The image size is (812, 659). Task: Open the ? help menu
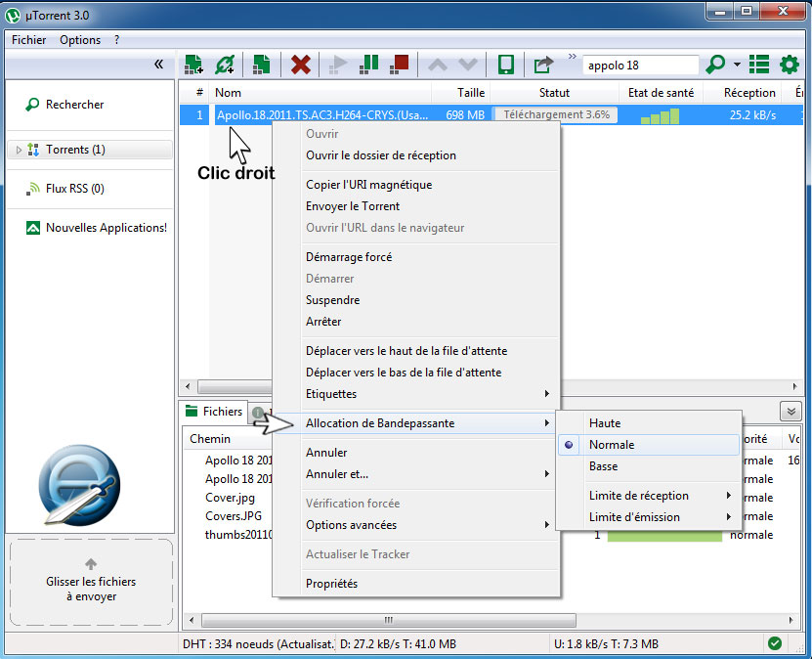coord(117,40)
